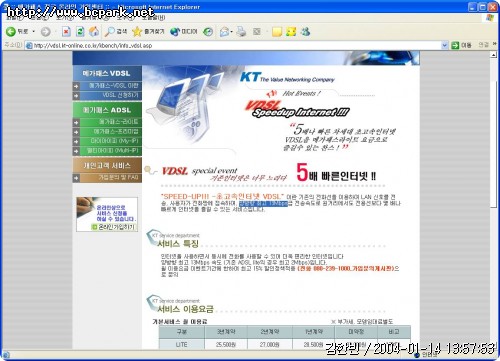
Task: Click the Windows logo throbber in the corner
Action: (x=489, y=18)
